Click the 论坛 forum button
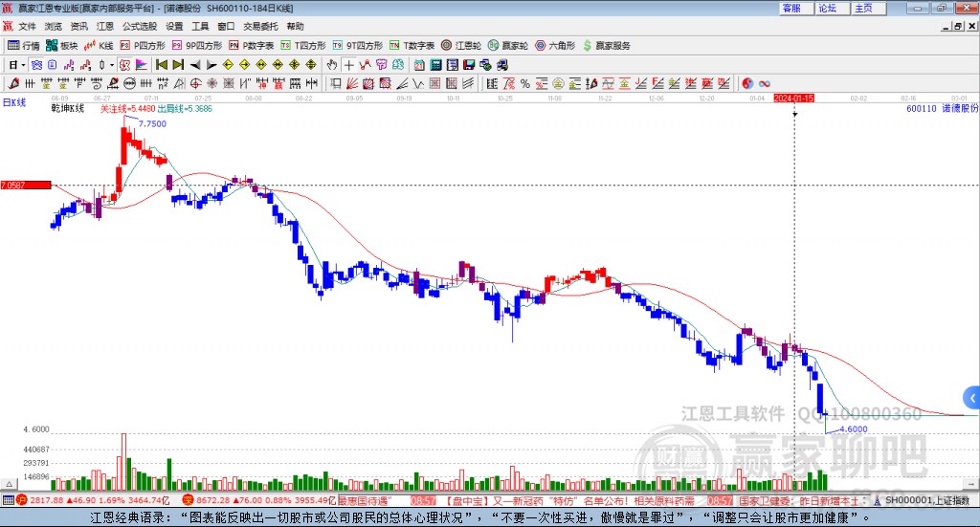Viewport: 980px width, 527px height. [832, 8]
